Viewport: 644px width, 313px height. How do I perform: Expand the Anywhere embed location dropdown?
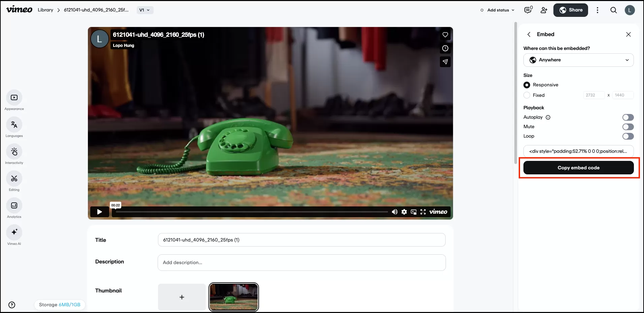[578, 60]
